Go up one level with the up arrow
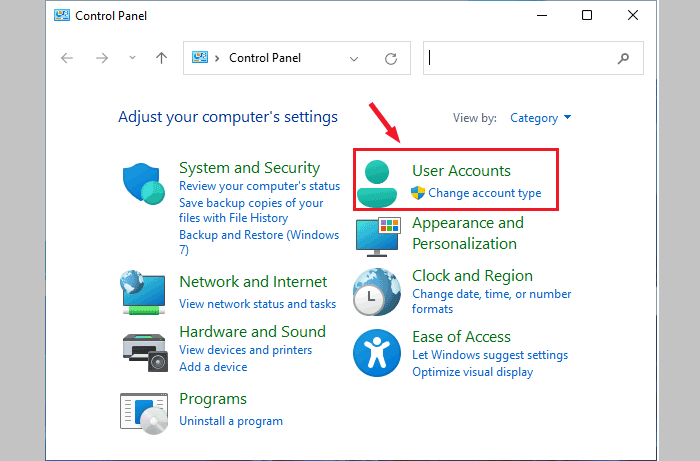 click(x=161, y=58)
